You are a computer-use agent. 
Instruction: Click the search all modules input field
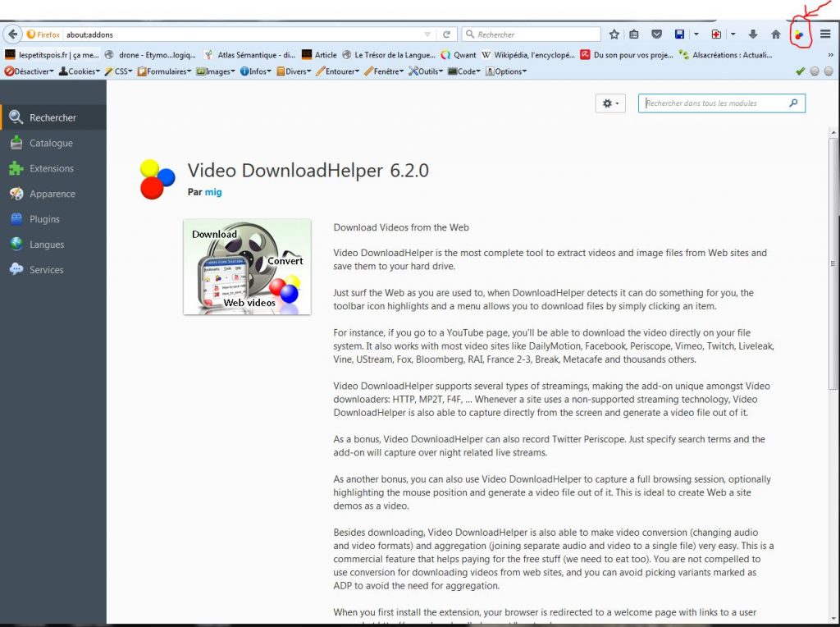pyautogui.click(x=714, y=103)
